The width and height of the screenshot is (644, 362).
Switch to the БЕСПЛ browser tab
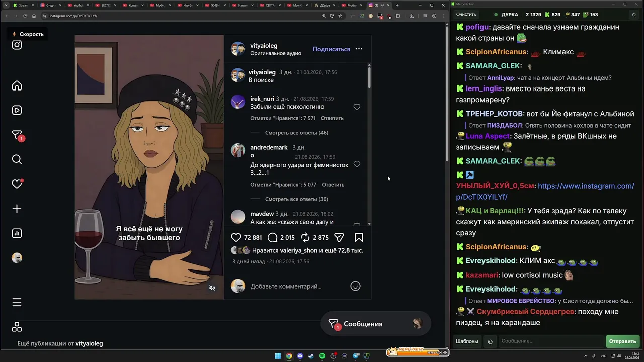click(x=106, y=5)
